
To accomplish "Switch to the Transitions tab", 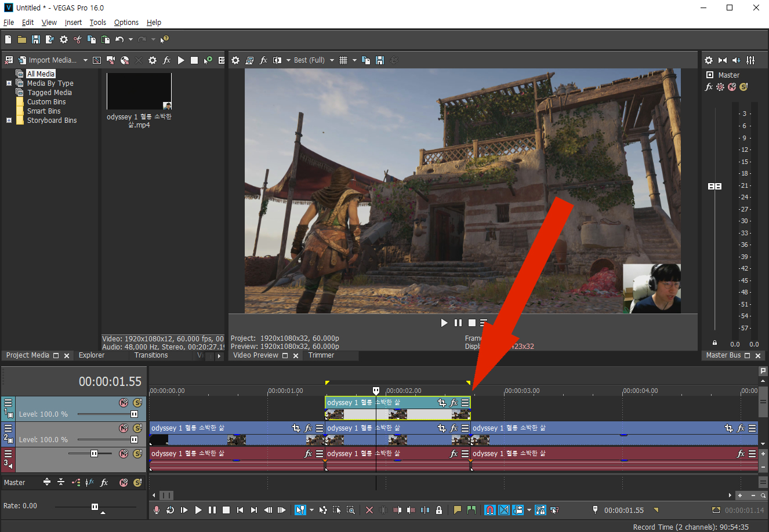I will [x=151, y=355].
